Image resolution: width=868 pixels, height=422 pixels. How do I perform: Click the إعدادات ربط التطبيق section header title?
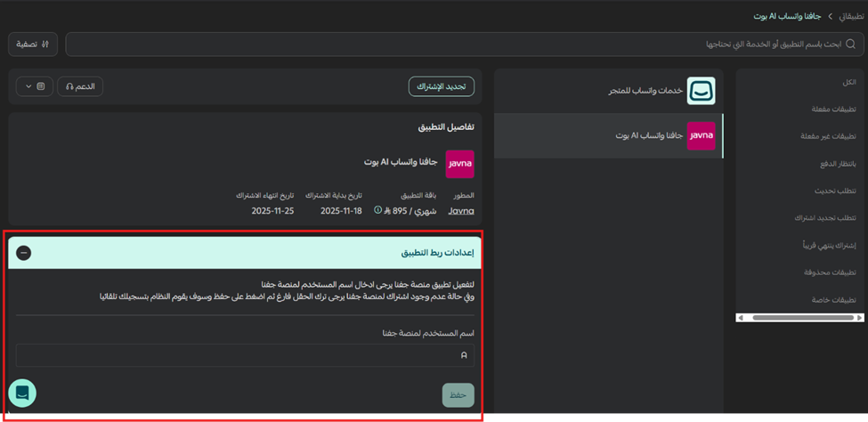(x=437, y=253)
